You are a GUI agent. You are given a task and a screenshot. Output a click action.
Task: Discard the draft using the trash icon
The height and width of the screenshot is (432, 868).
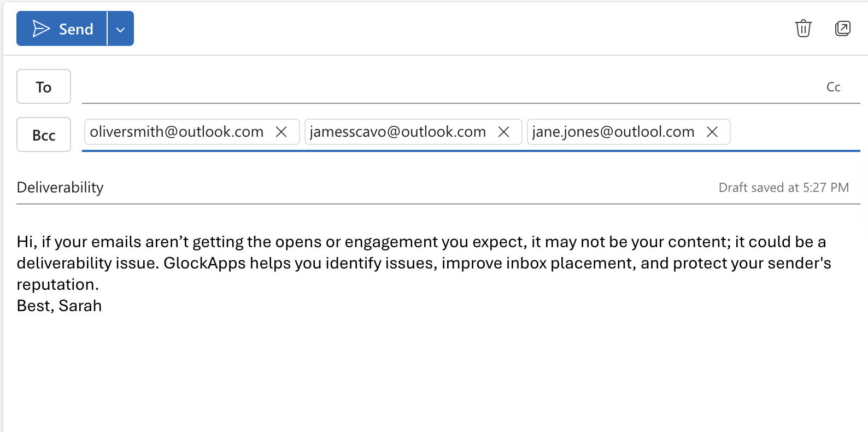[803, 28]
